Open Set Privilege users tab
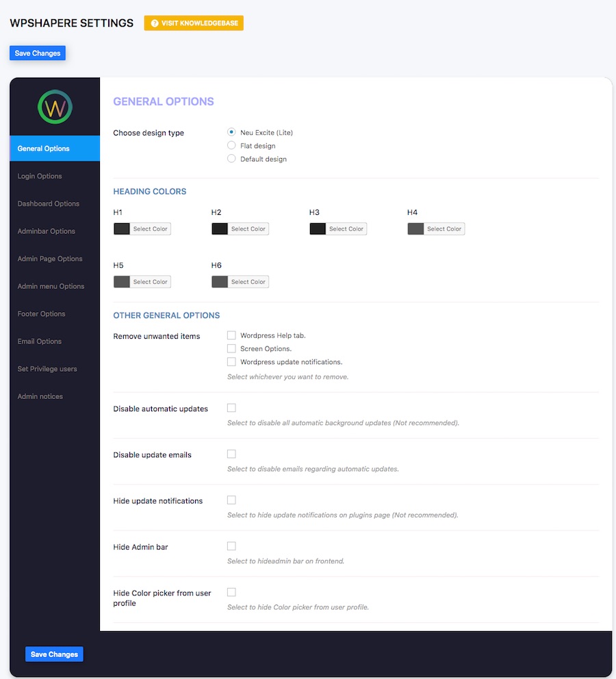 pyautogui.click(x=55, y=369)
